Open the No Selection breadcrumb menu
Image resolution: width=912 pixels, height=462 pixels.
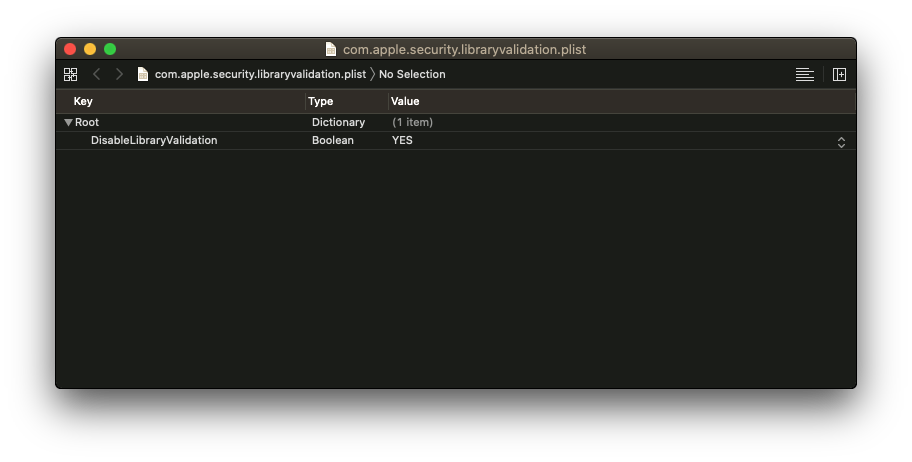tap(412, 74)
